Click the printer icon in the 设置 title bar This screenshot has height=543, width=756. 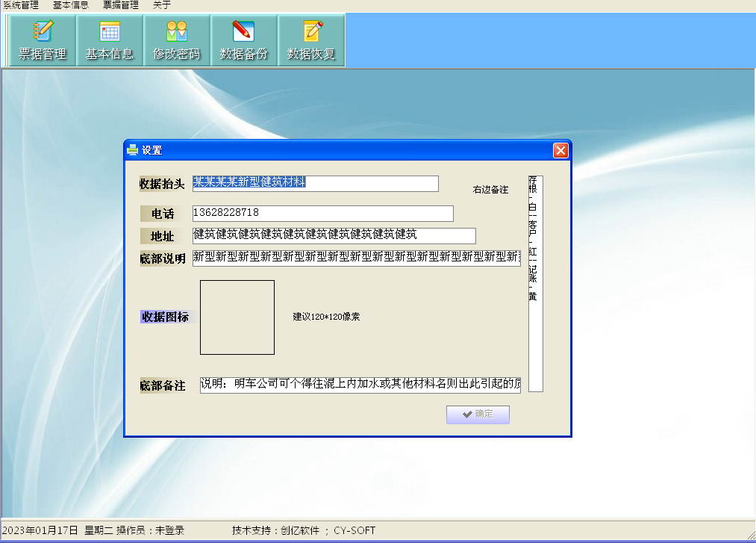click(x=132, y=150)
